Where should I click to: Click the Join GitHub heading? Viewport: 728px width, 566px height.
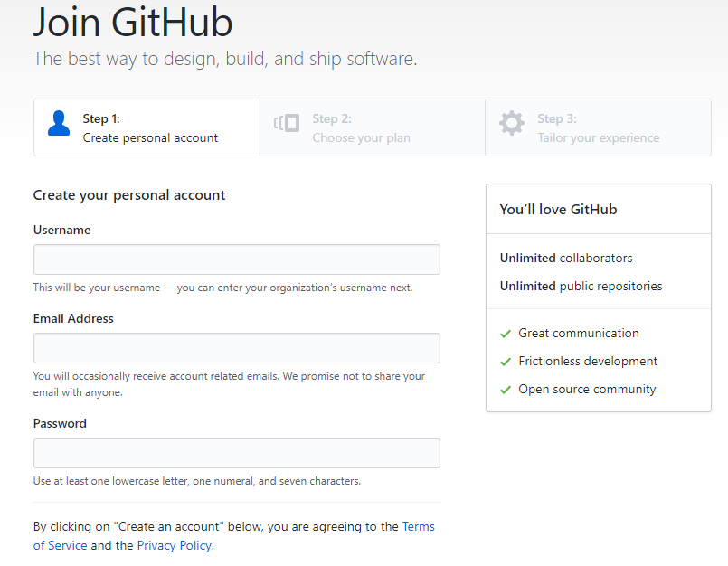click(133, 22)
